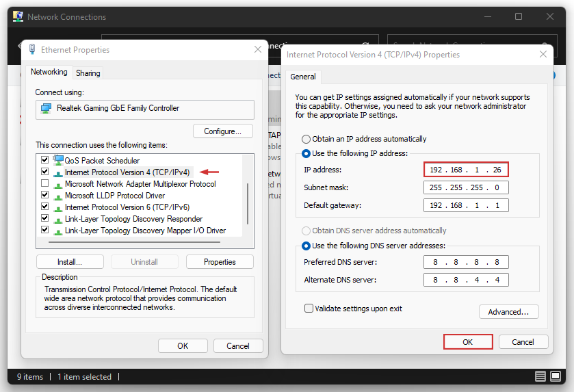Select Link-Layer Topology Discovery Responder row
Image resolution: width=574 pixels, height=392 pixels.
tap(133, 219)
